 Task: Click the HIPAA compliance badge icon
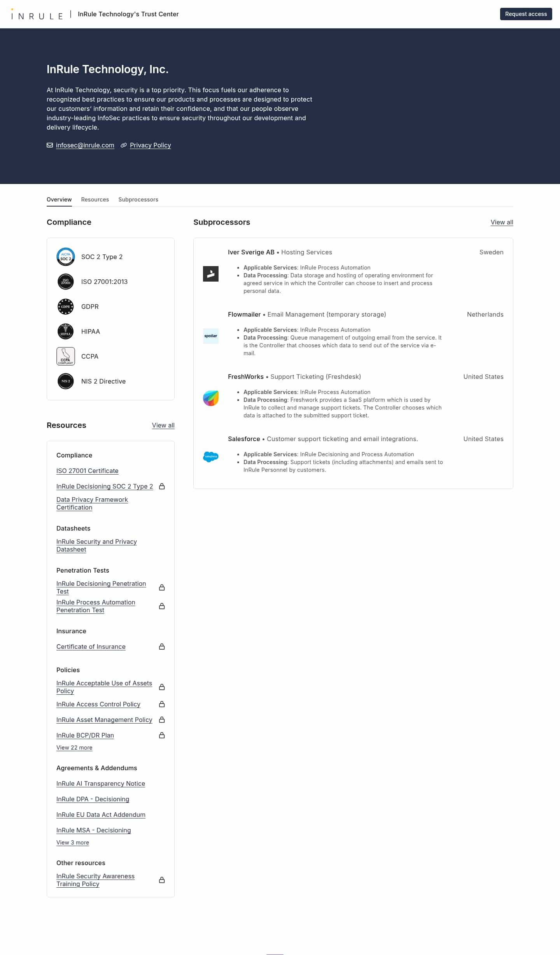coord(66,331)
